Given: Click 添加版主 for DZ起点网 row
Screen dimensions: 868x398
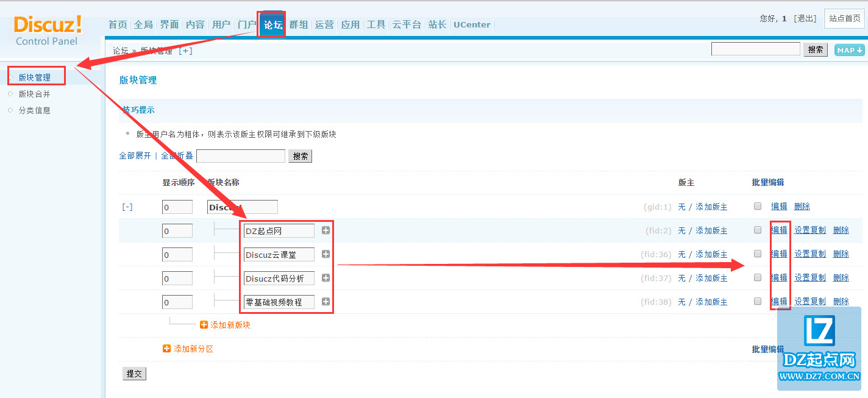Looking at the screenshot, I should (711, 231).
